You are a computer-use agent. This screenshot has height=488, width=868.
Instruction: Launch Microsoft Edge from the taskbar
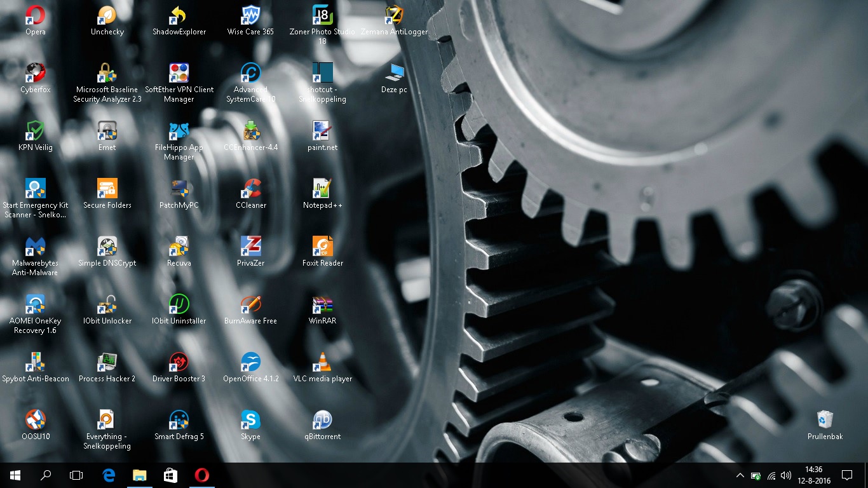[x=108, y=475]
